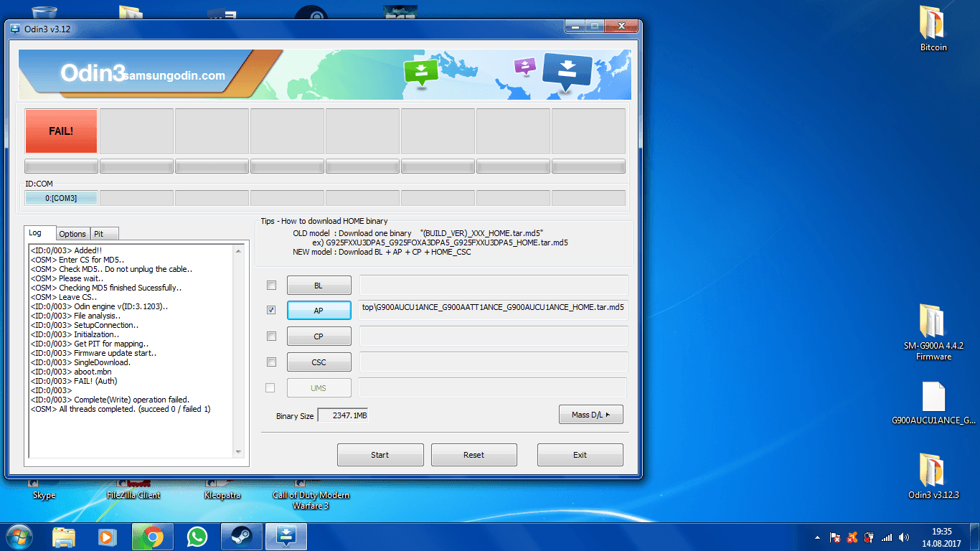
Task: Open the network signal tray icon
Action: 887,537
